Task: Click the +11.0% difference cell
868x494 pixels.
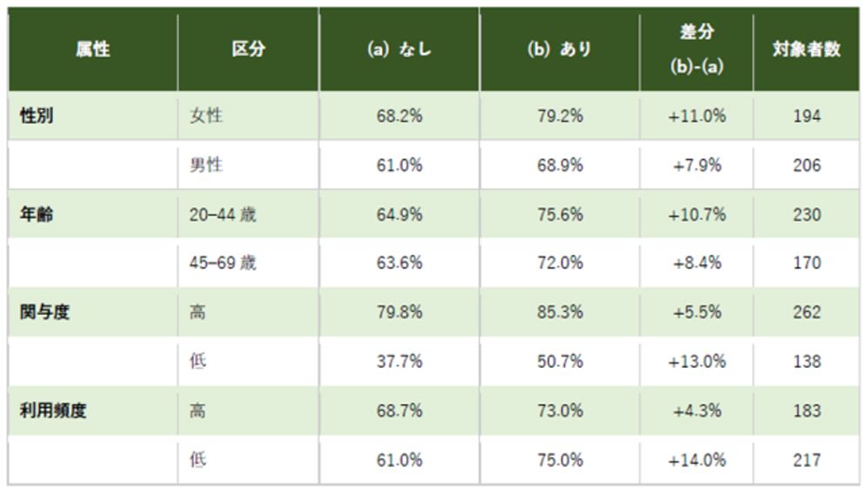Action: [697, 116]
